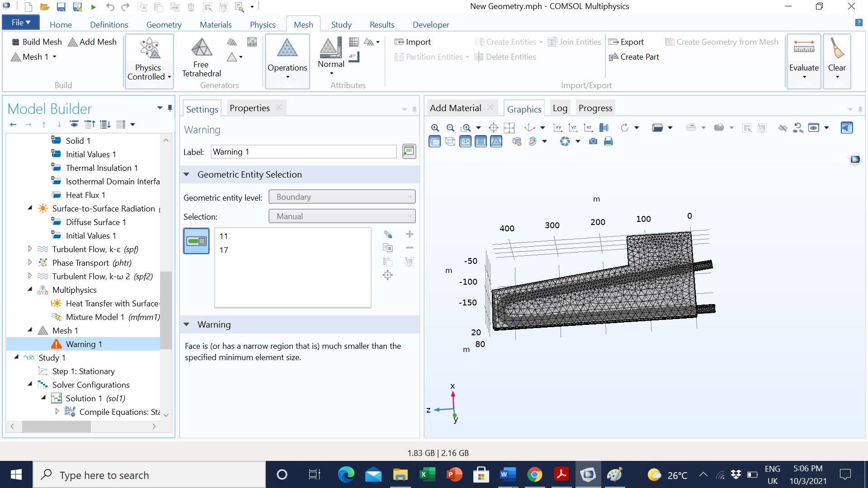Click the Zoom In graphics icon
The width and height of the screenshot is (868, 488).
(x=435, y=128)
